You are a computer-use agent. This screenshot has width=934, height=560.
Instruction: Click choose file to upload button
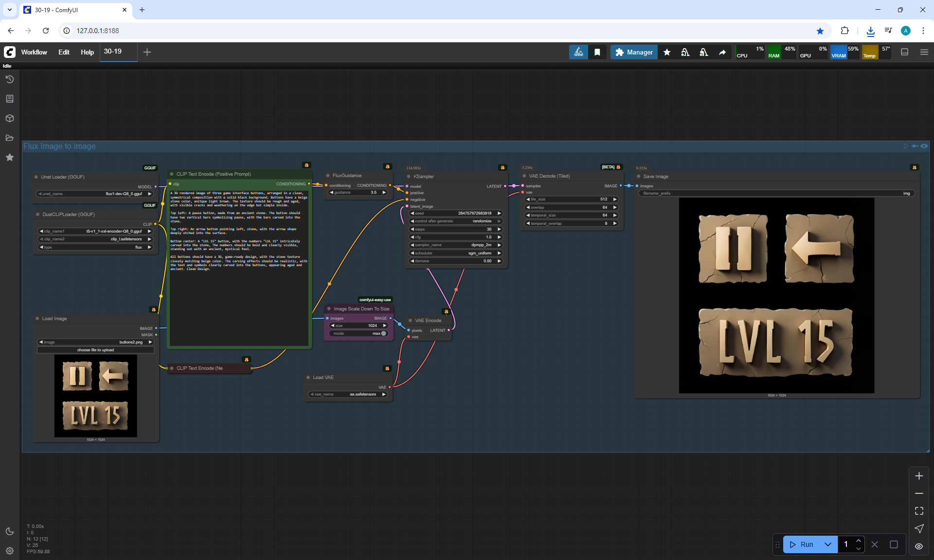coord(95,350)
